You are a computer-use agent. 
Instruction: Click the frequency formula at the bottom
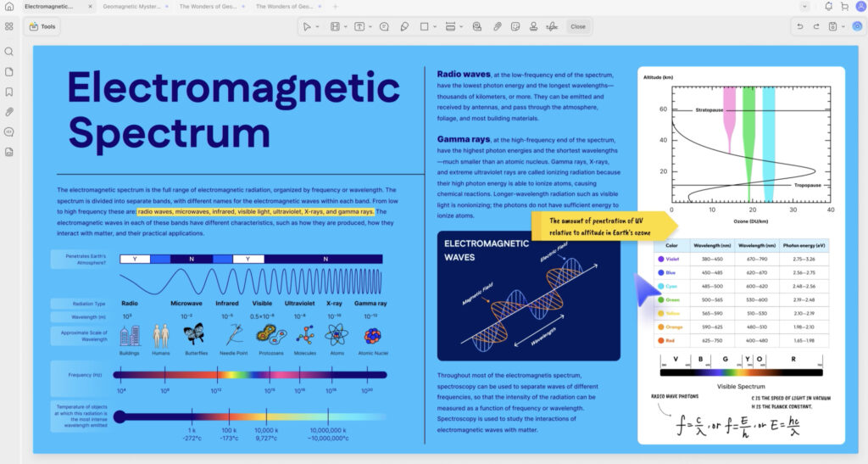coord(738,426)
